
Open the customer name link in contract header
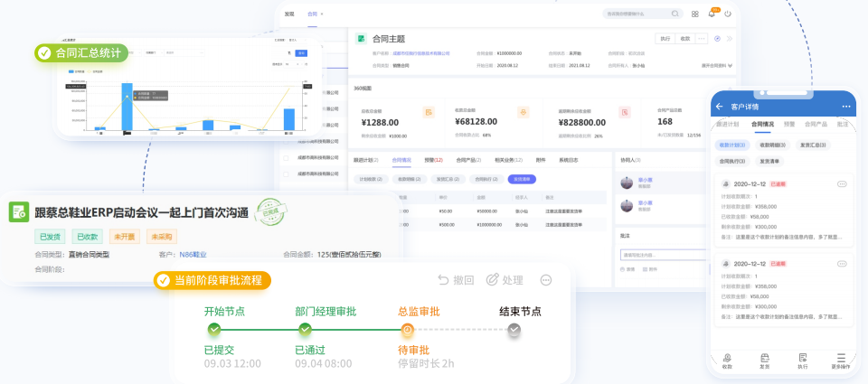pos(420,53)
